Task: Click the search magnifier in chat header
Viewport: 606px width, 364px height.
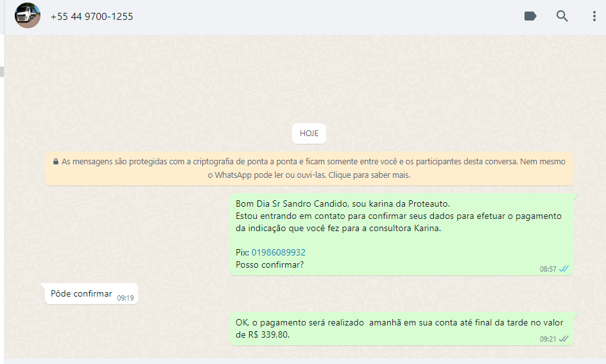Action: pos(562,16)
